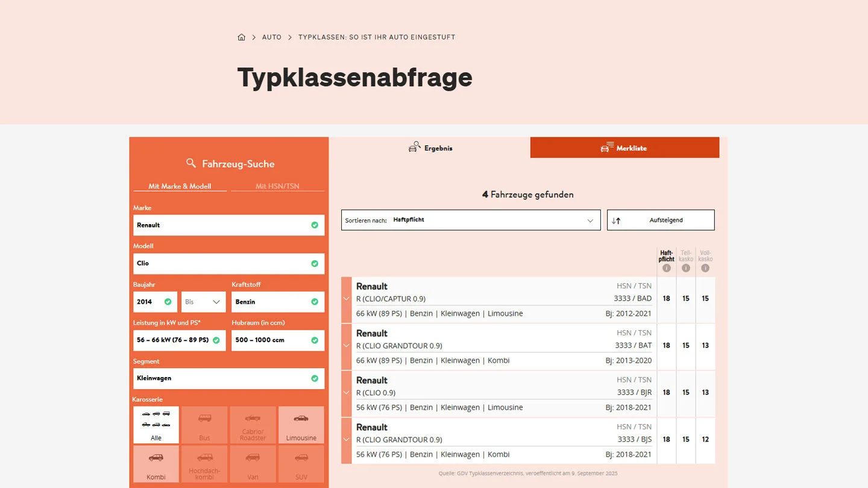
Task: Click the home icon in breadcrumb
Action: [x=241, y=37]
